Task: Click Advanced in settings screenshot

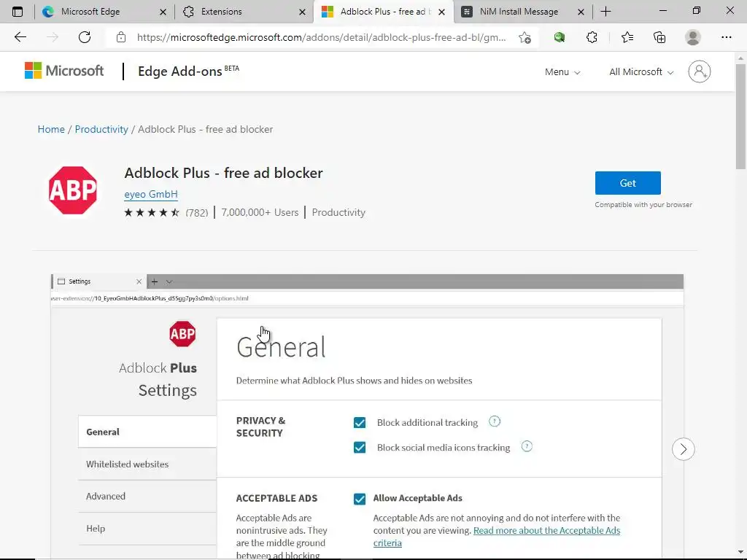Action: pyautogui.click(x=147, y=496)
